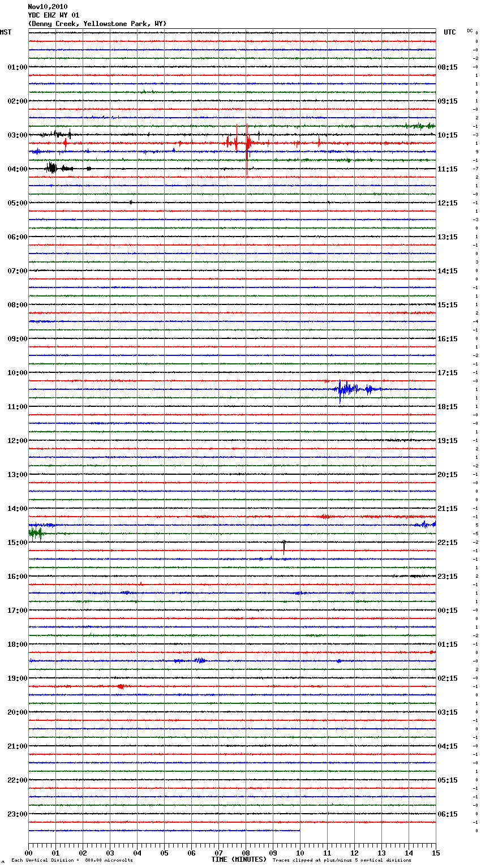The width and height of the screenshot is (481, 868).
Task: Click the black burst on the 04:00 trace
Action: coord(51,167)
